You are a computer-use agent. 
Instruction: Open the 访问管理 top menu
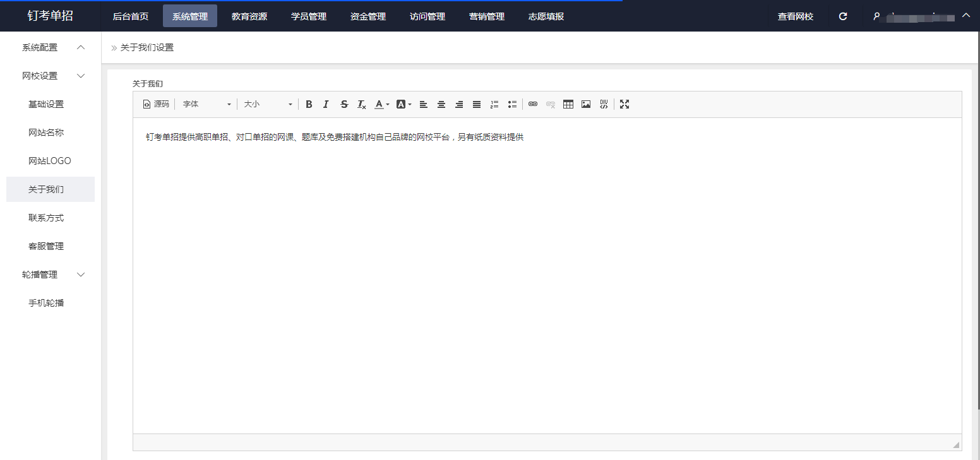click(427, 16)
